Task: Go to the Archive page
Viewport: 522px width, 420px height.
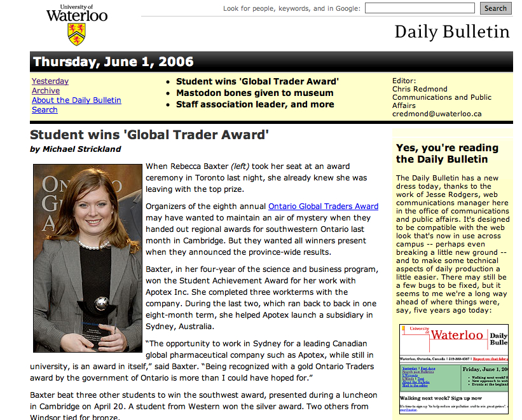Action: (x=46, y=90)
